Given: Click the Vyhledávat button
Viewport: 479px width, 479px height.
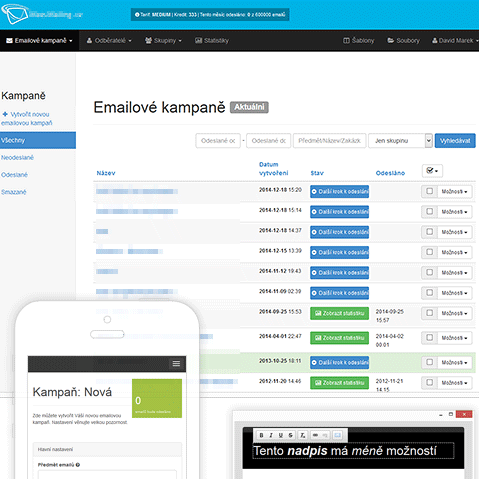Looking at the screenshot, I should pyautogui.click(x=455, y=141).
